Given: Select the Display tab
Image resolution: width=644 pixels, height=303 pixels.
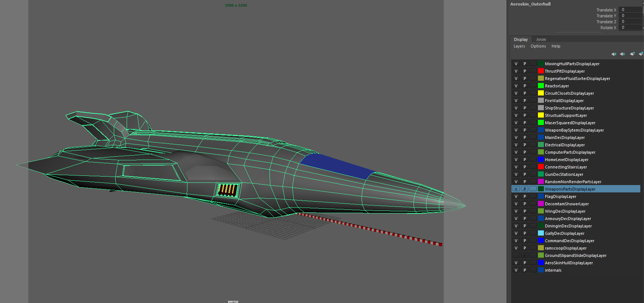Looking at the screenshot, I should point(521,39).
